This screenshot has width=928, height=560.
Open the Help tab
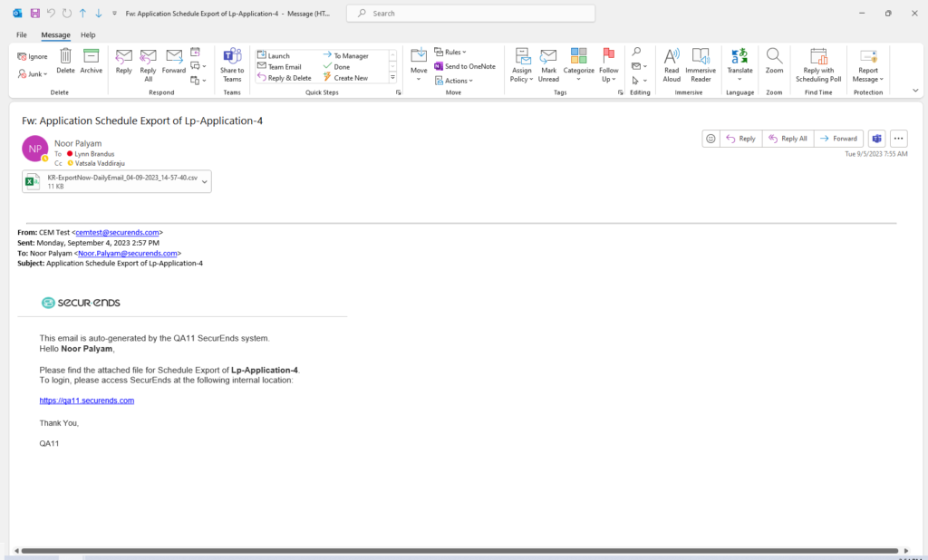[88, 35]
